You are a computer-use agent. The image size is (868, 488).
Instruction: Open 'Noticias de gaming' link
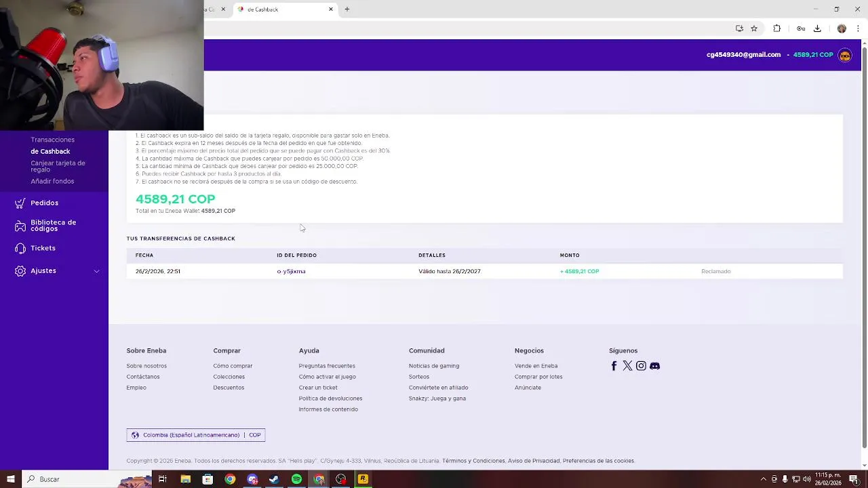point(434,366)
